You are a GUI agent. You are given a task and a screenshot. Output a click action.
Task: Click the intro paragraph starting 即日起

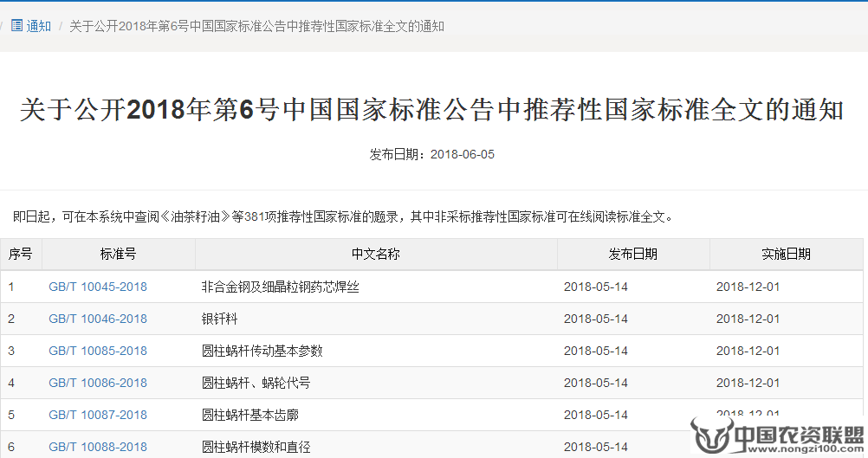click(343, 216)
